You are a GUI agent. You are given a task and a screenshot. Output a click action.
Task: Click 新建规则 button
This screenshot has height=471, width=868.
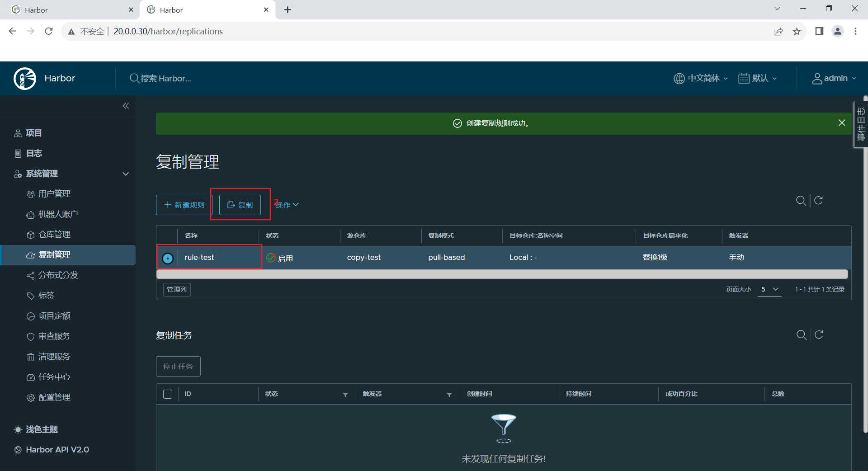pos(184,205)
